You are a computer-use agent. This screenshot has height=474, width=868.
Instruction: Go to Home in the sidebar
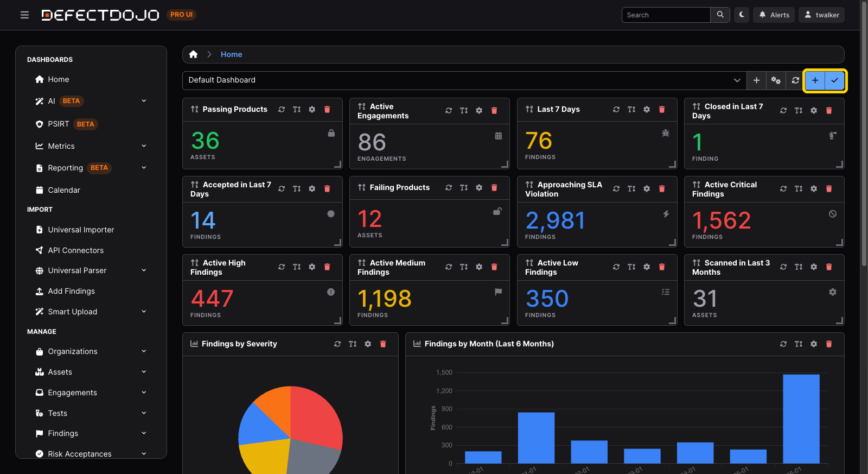click(x=91, y=79)
